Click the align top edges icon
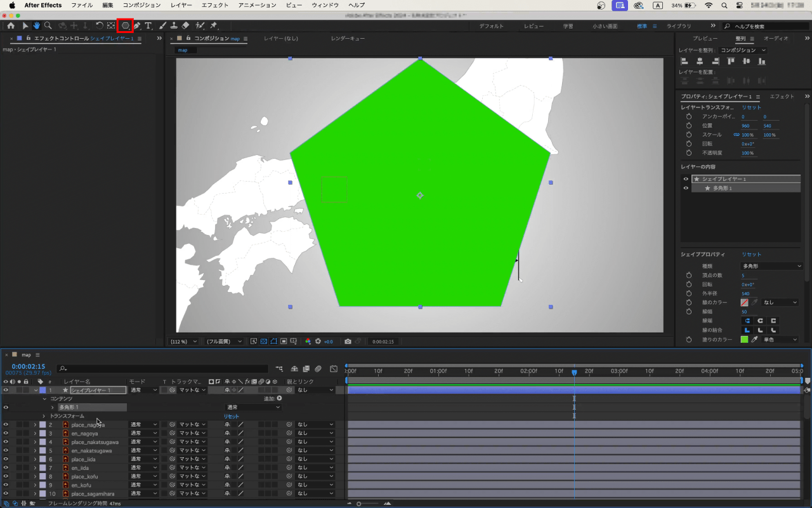 pos(731,61)
